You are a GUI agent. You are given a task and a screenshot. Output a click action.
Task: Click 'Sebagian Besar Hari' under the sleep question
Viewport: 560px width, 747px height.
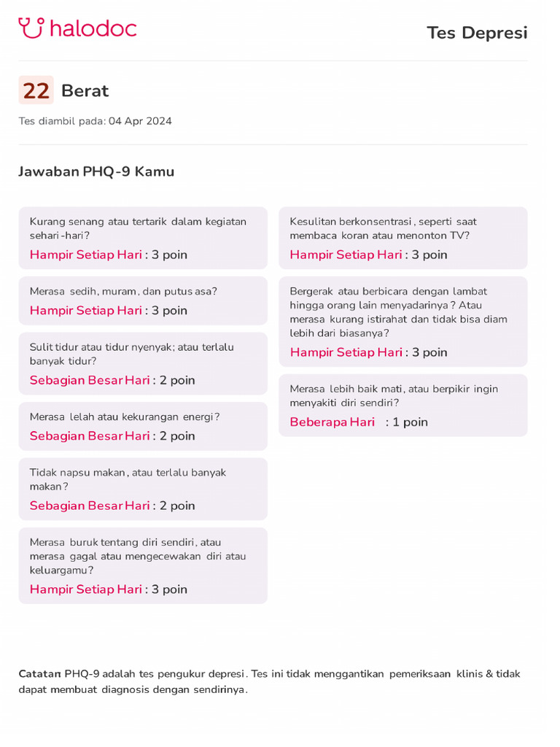[x=90, y=380]
